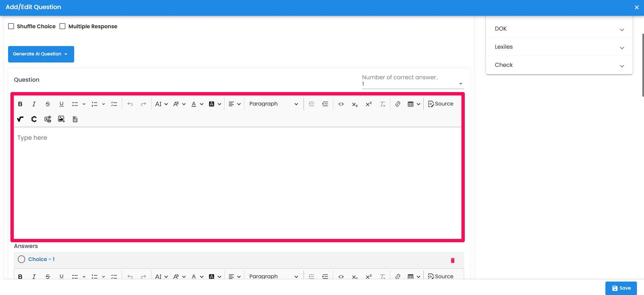
Task: Expand the Lexiles section
Action: (x=559, y=47)
